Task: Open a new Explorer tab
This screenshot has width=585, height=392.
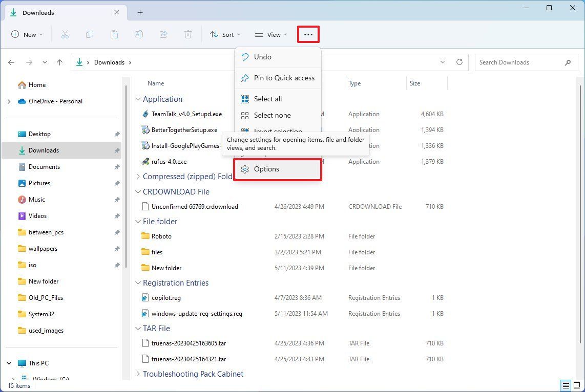Action: [x=140, y=12]
